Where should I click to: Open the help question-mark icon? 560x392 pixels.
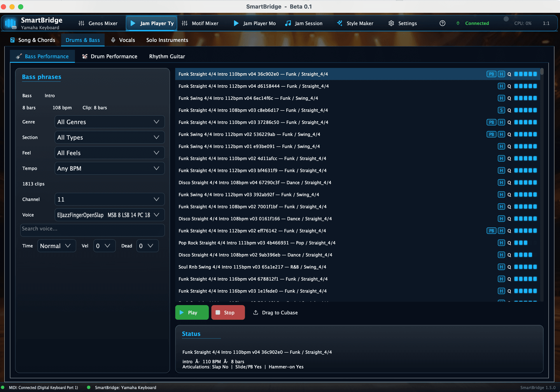click(442, 23)
